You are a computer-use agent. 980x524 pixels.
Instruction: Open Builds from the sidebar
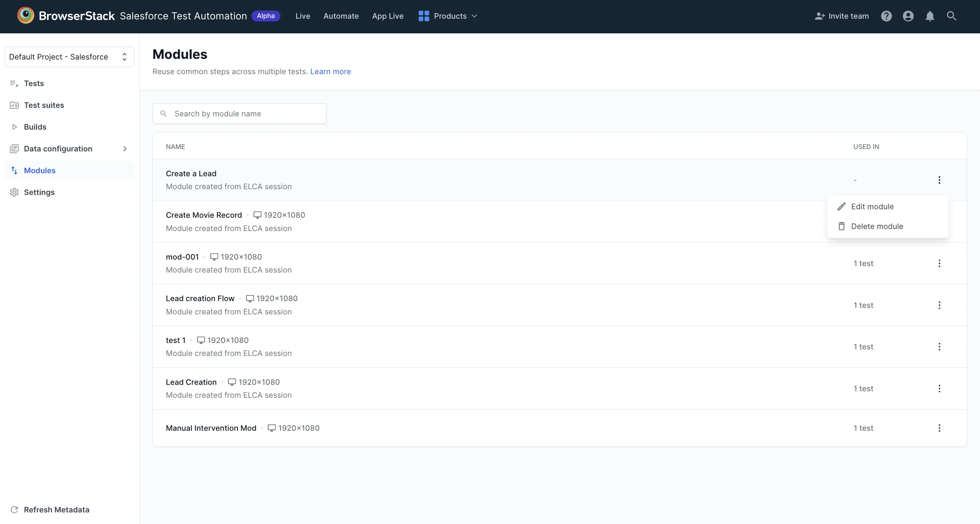(x=35, y=127)
